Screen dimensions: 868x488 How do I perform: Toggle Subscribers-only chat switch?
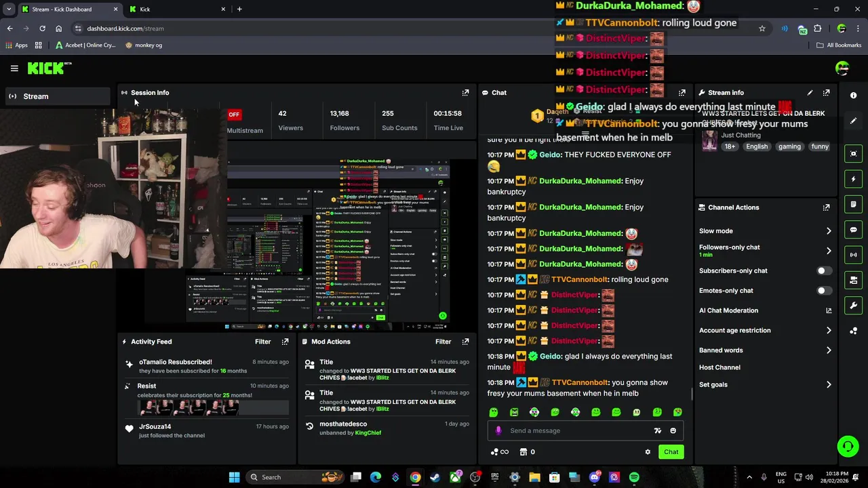click(x=824, y=270)
